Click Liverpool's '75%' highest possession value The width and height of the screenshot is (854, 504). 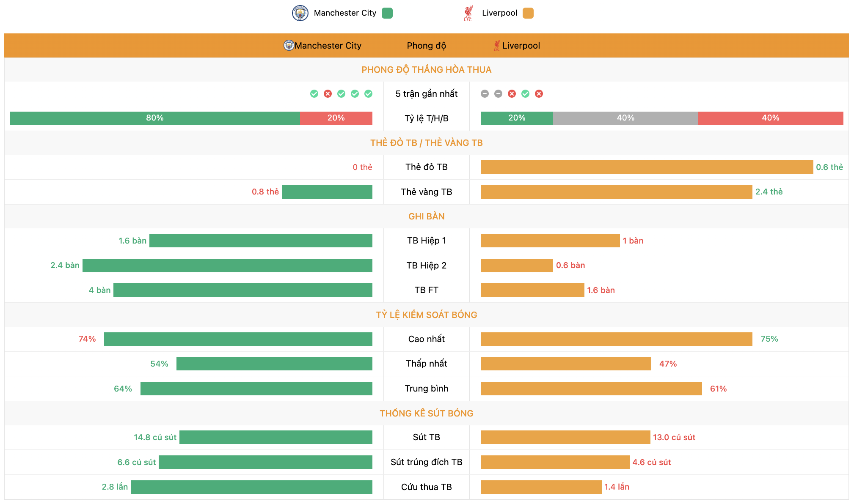coord(769,339)
